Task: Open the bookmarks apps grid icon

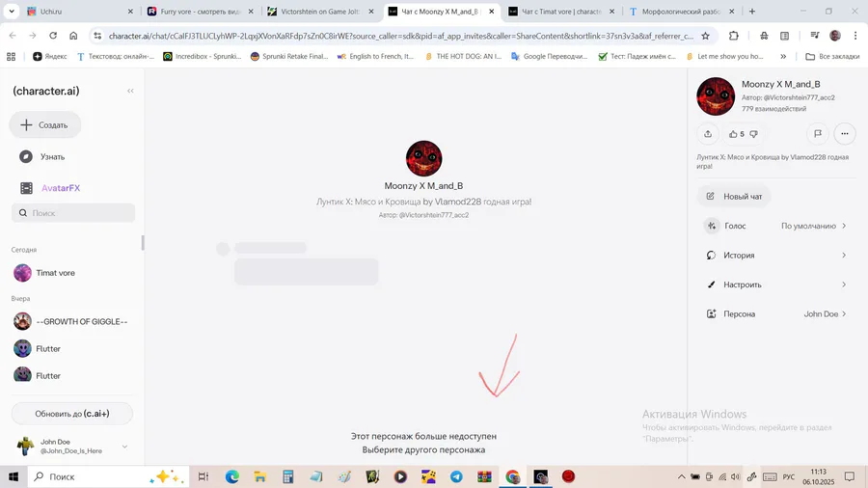Action: click(11, 56)
